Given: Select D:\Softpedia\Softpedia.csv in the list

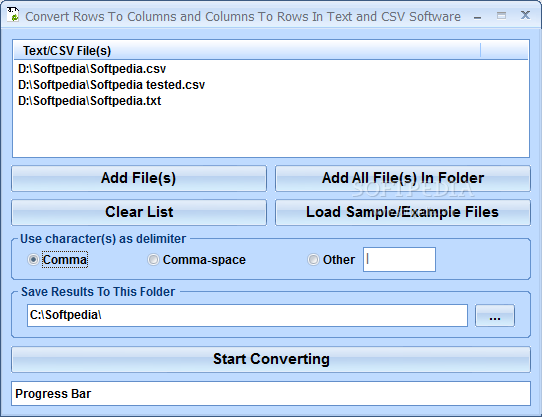Looking at the screenshot, I should point(92,69).
